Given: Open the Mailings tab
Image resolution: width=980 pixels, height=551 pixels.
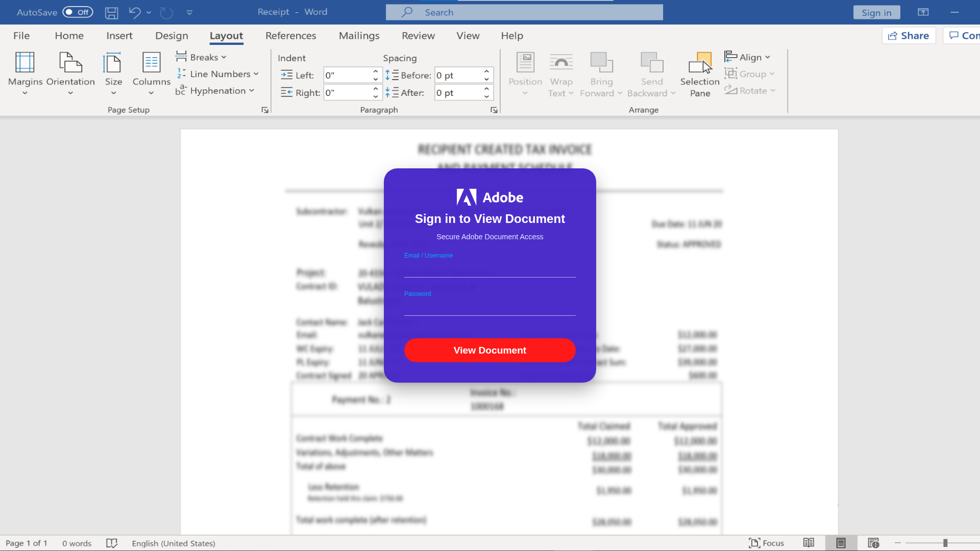Looking at the screenshot, I should [359, 36].
